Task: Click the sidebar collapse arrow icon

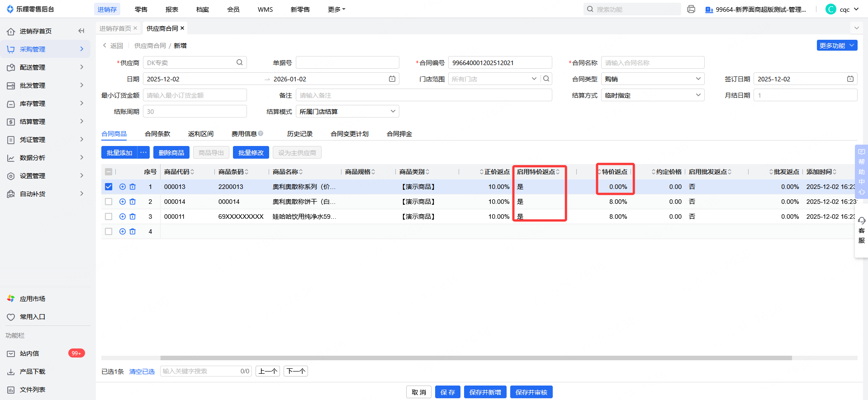Action: (x=81, y=31)
